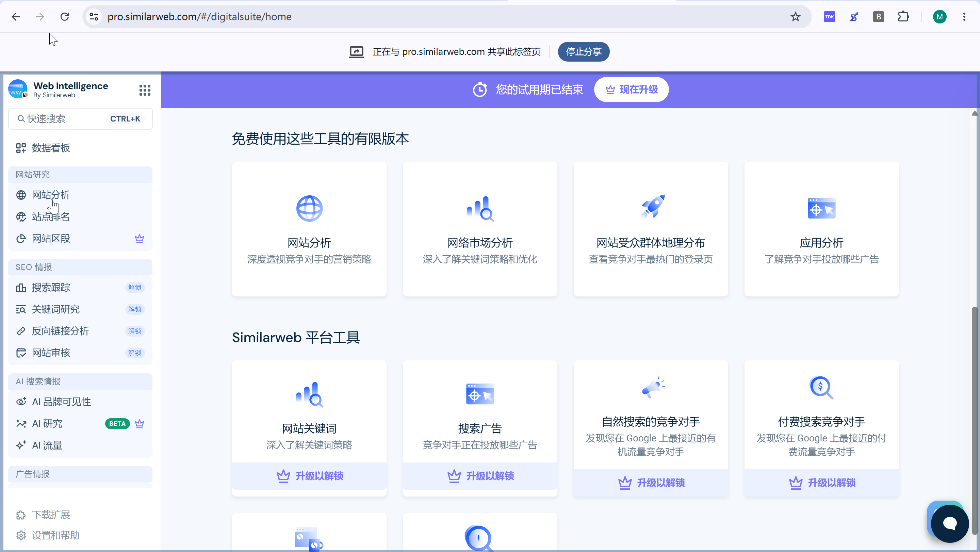Click 解锁 badge beside 搜索跟踪

click(x=135, y=288)
